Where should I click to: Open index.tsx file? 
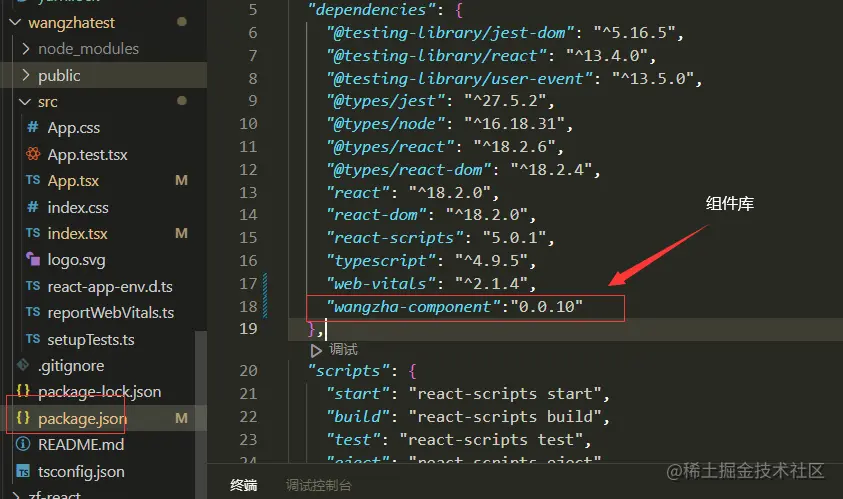77,234
